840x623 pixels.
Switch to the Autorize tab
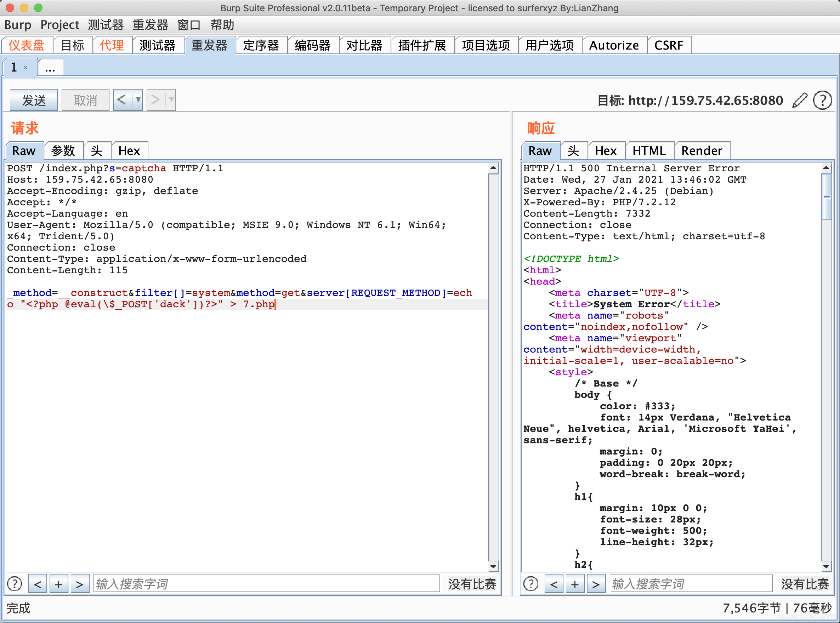click(614, 45)
